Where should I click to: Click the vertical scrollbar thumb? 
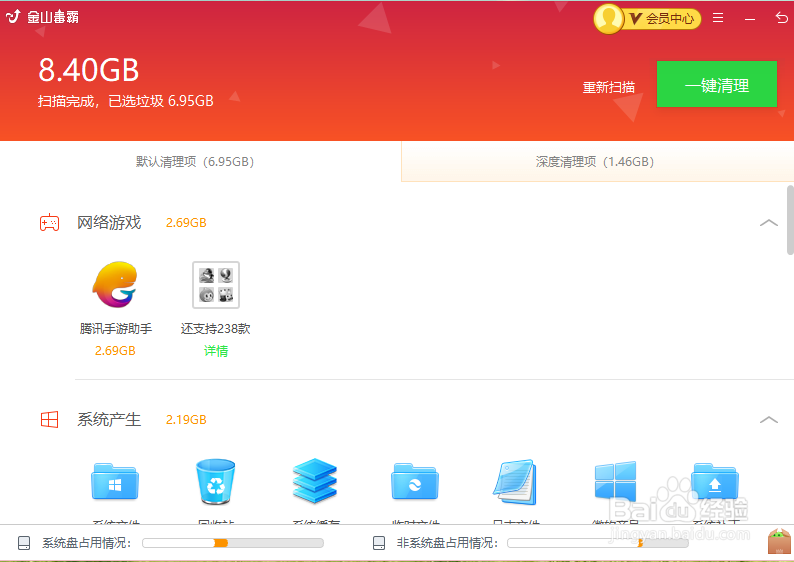pos(790,220)
